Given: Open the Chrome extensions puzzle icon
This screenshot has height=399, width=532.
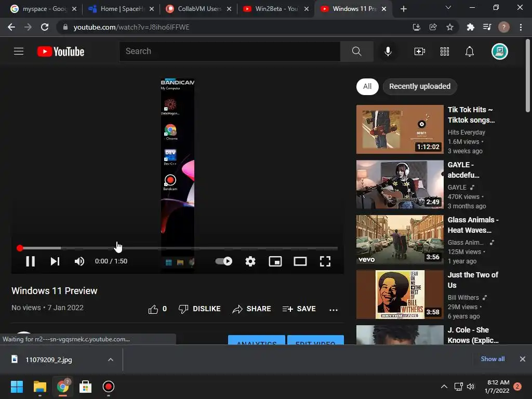Looking at the screenshot, I should click(x=470, y=27).
